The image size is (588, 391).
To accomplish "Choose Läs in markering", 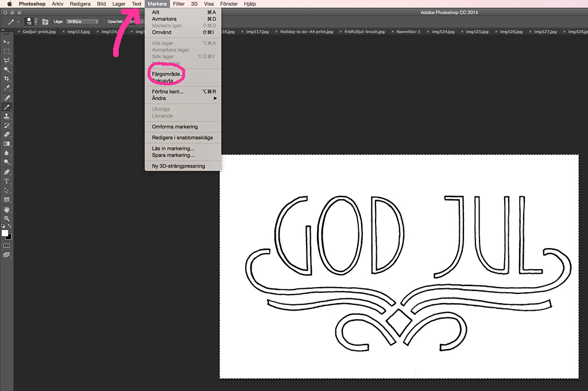I will coord(183,149).
